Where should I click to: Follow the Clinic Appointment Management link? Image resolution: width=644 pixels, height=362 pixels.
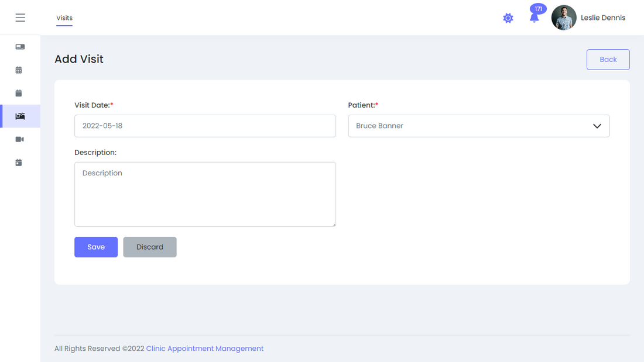click(205, 349)
